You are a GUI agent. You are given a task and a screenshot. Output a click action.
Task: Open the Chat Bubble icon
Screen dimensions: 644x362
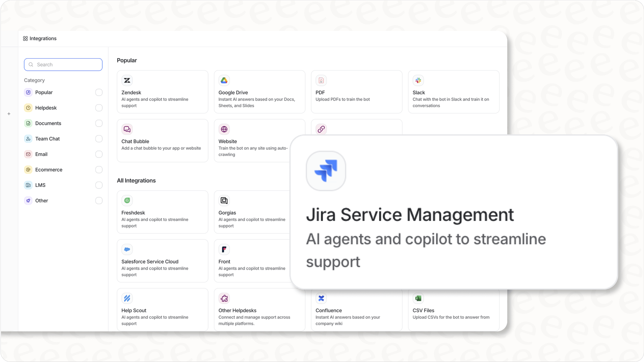[x=127, y=129]
